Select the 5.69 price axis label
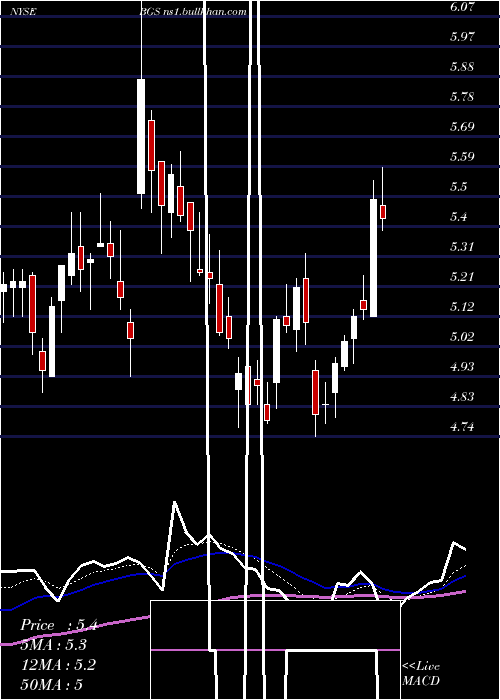 pos(462,126)
